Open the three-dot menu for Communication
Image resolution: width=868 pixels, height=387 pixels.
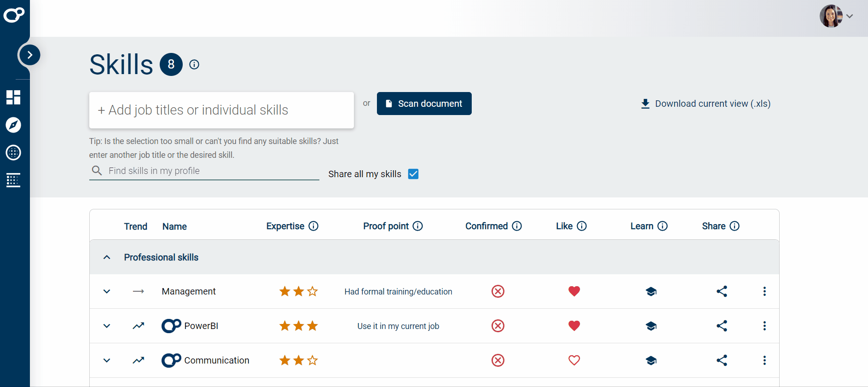[764, 360]
